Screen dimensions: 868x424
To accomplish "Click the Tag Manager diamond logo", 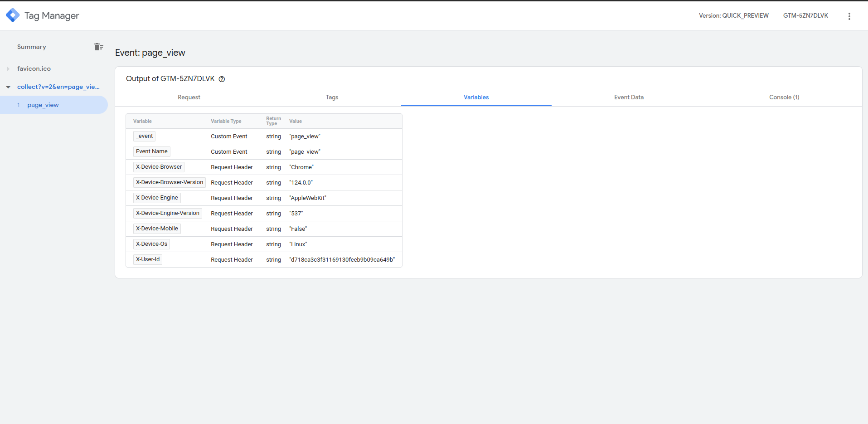I will 12,15.
